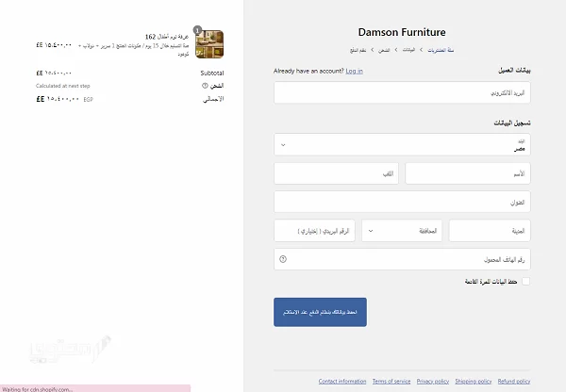566x392 pixels.
Task: Click the shipping help question icon in summary
Action: [205, 86]
